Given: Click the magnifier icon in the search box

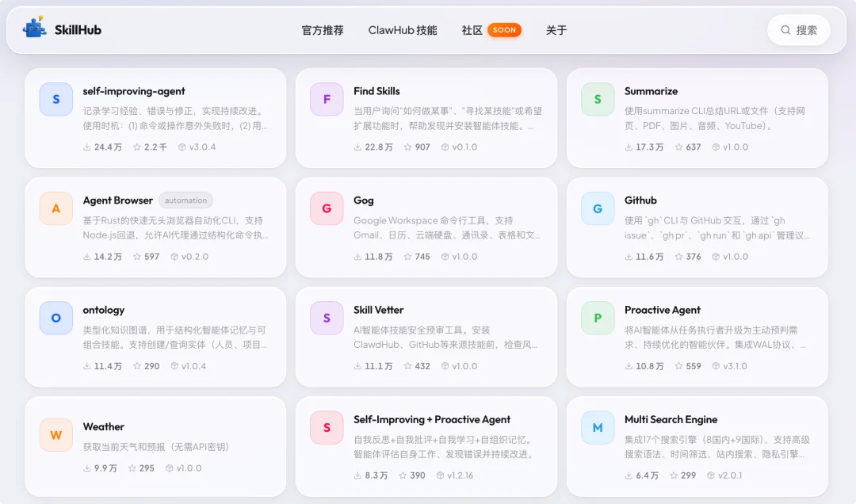Looking at the screenshot, I should [x=784, y=29].
